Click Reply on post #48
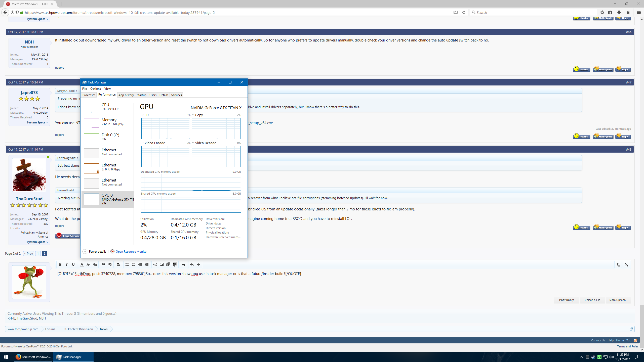644x362 pixels. 623,227
